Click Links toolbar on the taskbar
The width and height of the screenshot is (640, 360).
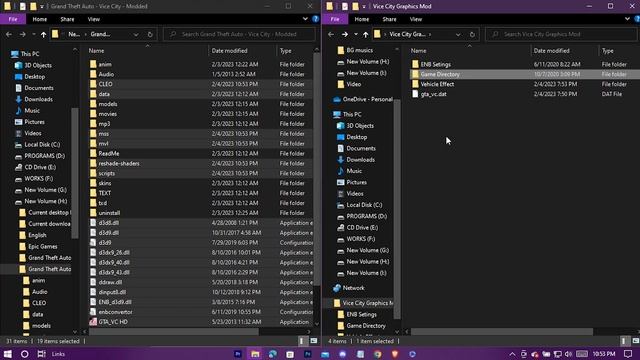[58, 354]
